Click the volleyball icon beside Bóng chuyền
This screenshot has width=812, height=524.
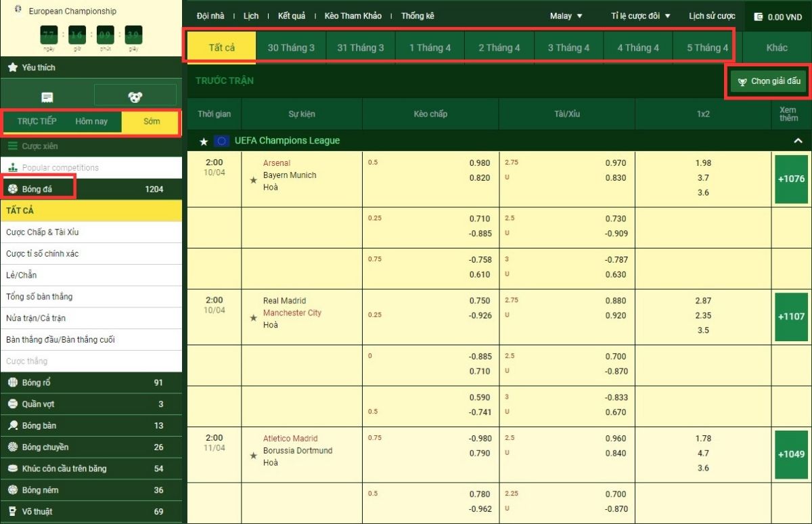coord(12,447)
